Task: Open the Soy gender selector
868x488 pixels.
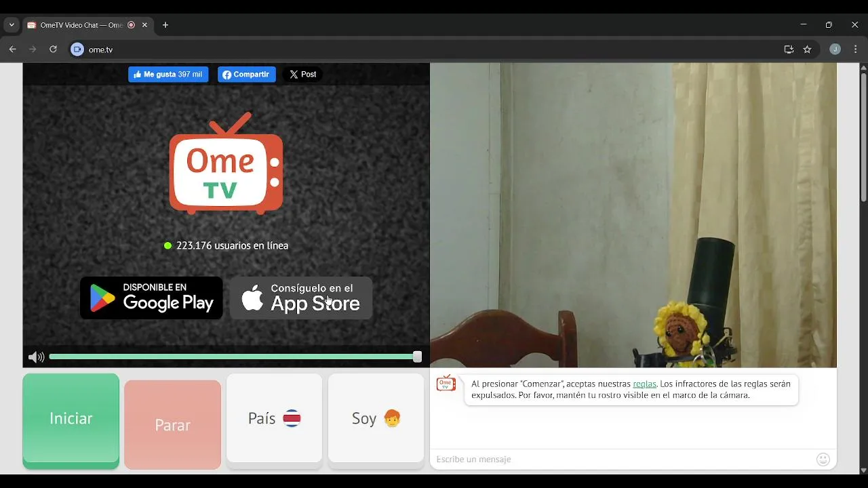Action: point(376,421)
